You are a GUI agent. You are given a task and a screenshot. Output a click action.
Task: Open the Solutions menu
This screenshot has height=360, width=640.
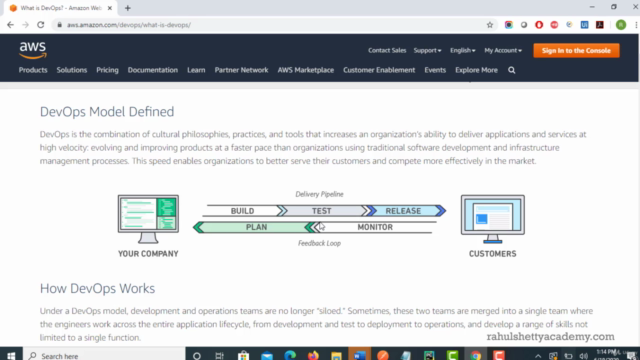(x=72, y=70)
